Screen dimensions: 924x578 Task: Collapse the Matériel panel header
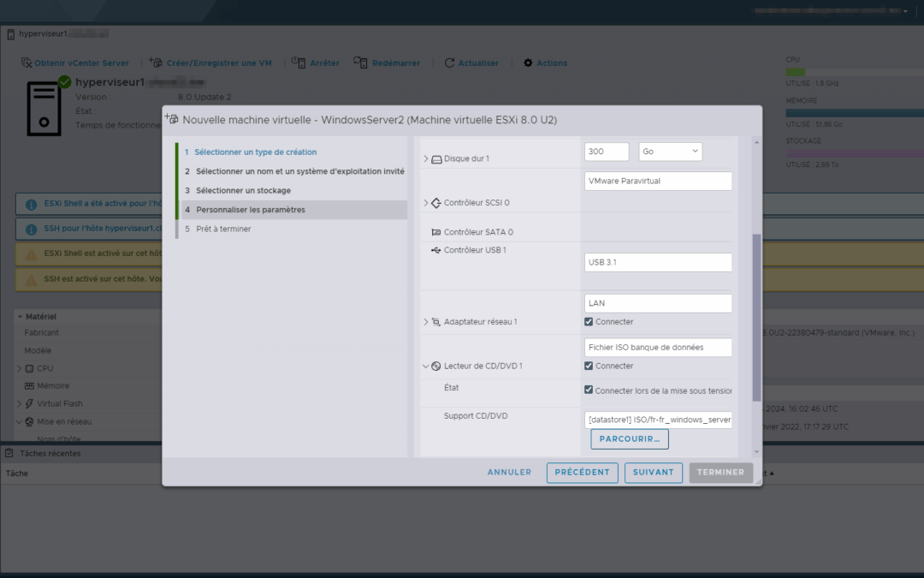[x=20, y=317]
